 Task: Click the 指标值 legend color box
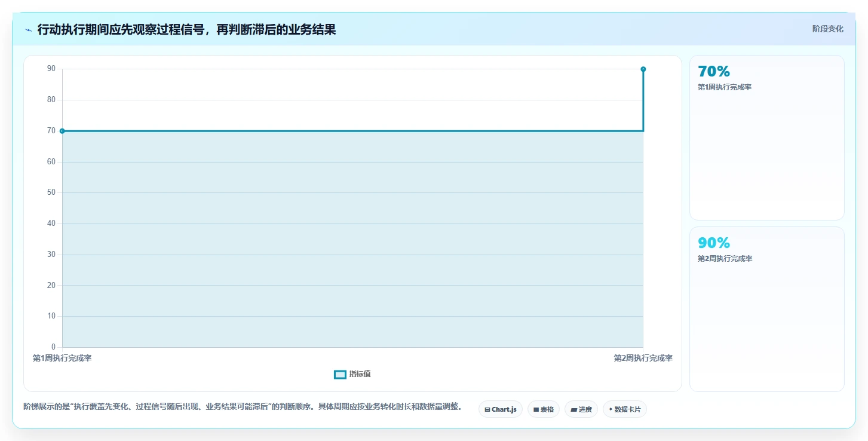pyautogui.click(x=340, y=374)
